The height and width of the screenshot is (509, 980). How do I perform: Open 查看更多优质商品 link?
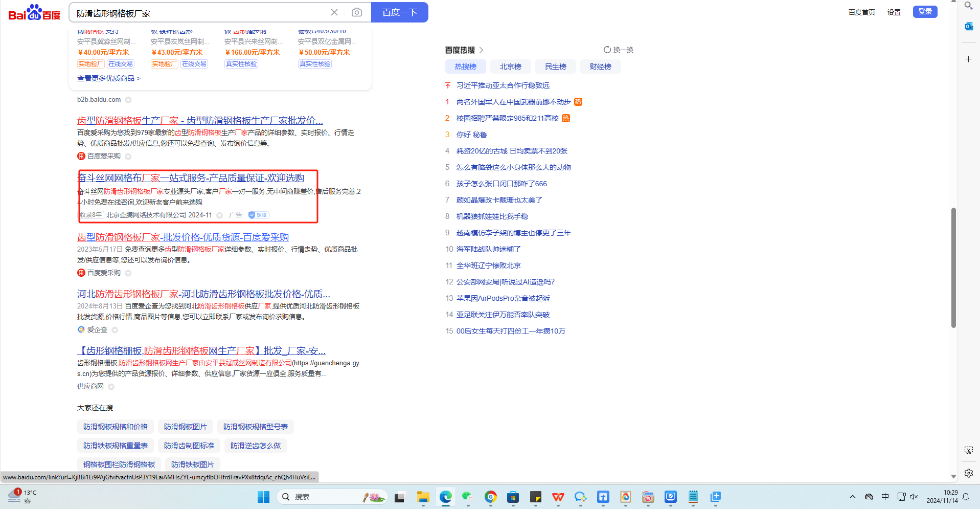(108, 78)
